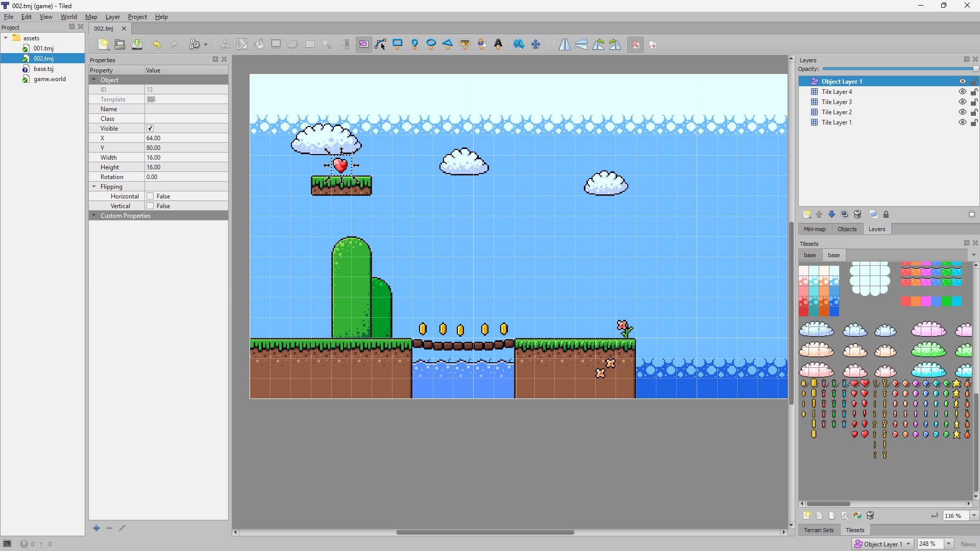This screenshot has height=551, width=980.
Task: Click the Undo arrow icon
Action: (157, 44)
